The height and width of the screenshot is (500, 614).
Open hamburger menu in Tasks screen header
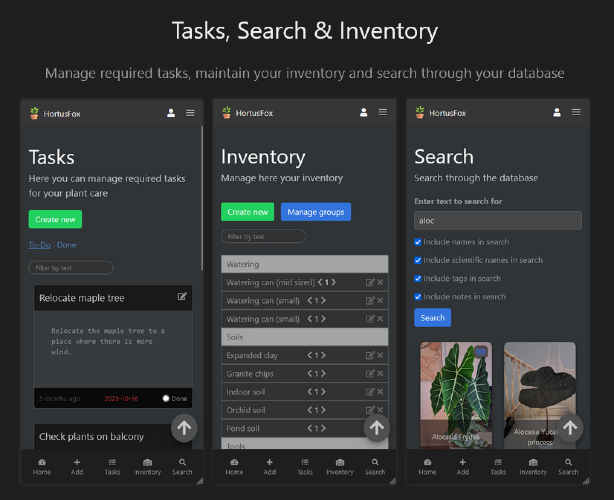click(190, 113)
